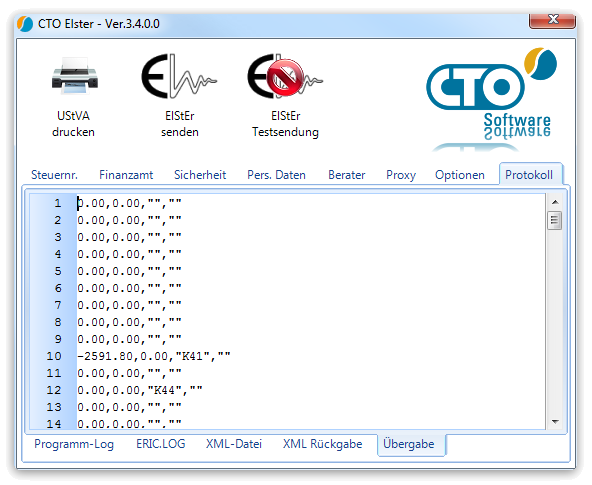Switch to the Optionen tab
Viewport: 592px width, 485px height.
(x=459, y=175)
